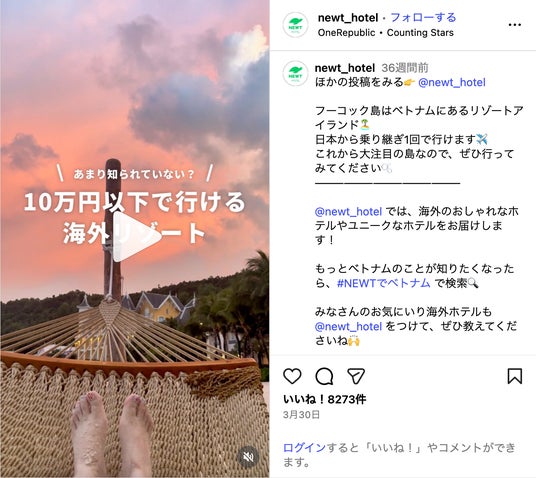
Task: Save post with bookmark icon
Action: [x=514, y=376]
